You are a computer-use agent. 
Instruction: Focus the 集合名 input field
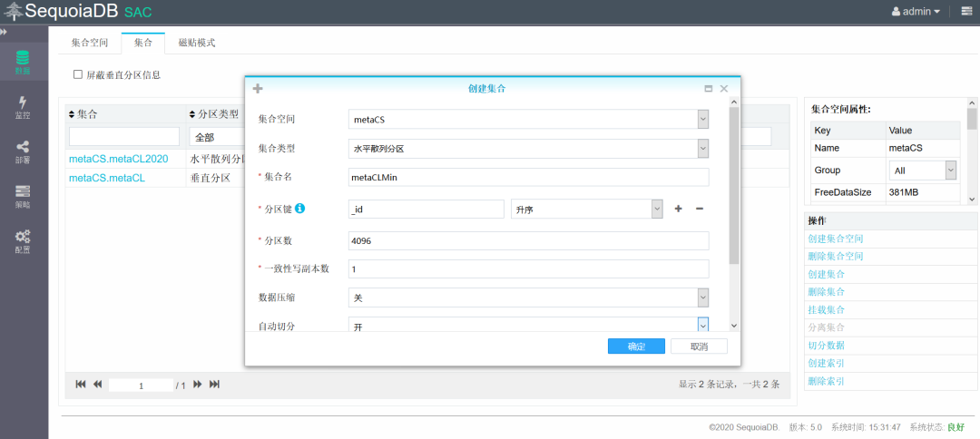(x=528, y=178)
